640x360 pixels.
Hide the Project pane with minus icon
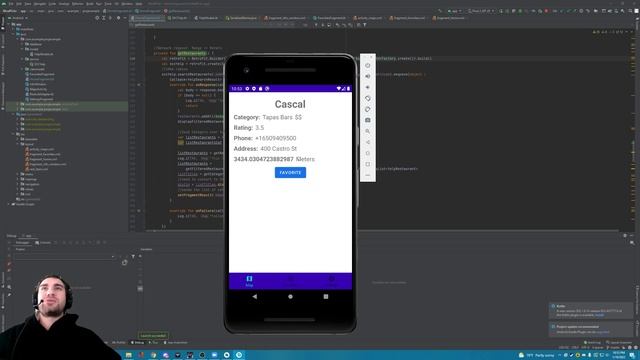pos(125,18)
